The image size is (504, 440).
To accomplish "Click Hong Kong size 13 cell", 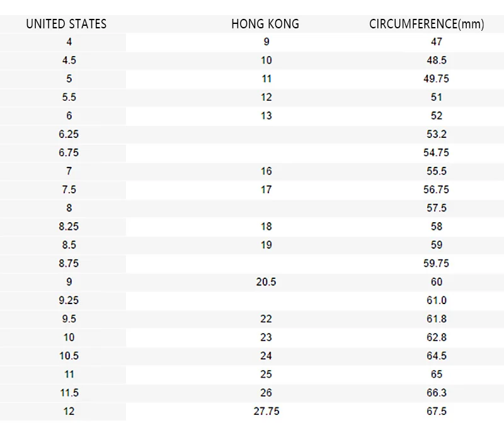I will click(266, 116).
